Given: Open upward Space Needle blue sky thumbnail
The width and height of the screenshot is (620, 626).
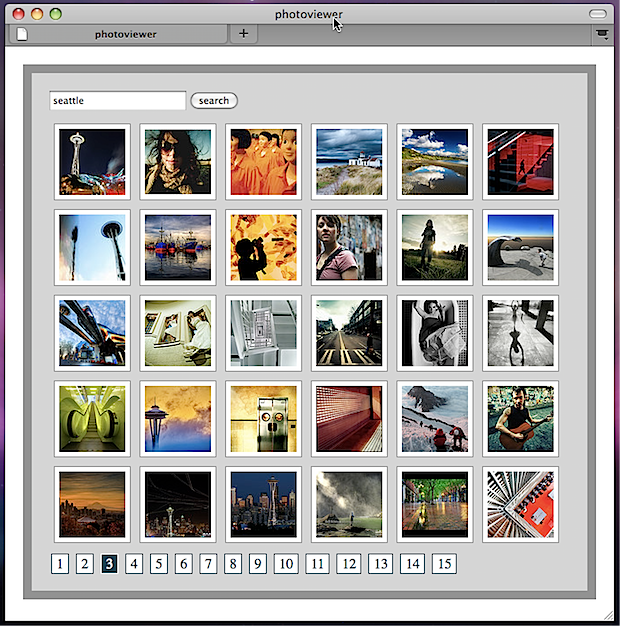Looking at the screenshot, I should (92, 248).
